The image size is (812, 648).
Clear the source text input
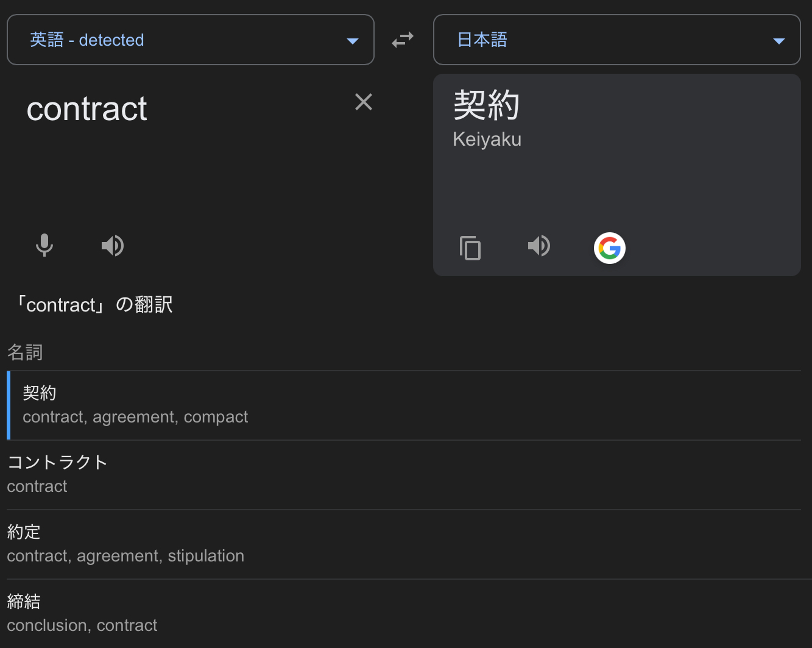click(x=364, y=102)
